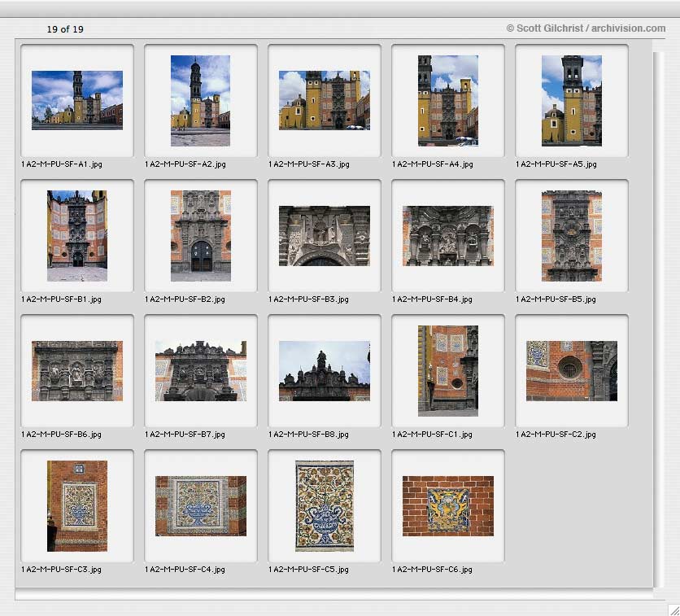The width and height of the screenshot is (680, 616).
Task: Select the caption 1A2-M-PU-SF-C3.jpg
Action: 61,569
